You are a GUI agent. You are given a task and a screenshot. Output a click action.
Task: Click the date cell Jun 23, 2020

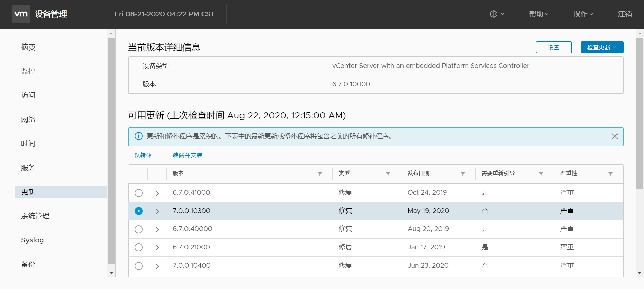tap(428, 266)
